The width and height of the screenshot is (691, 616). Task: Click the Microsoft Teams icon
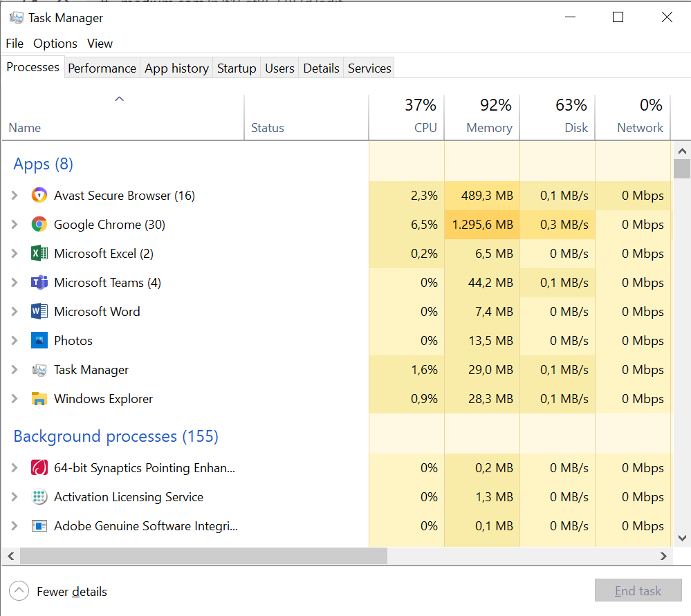point(39,283)
